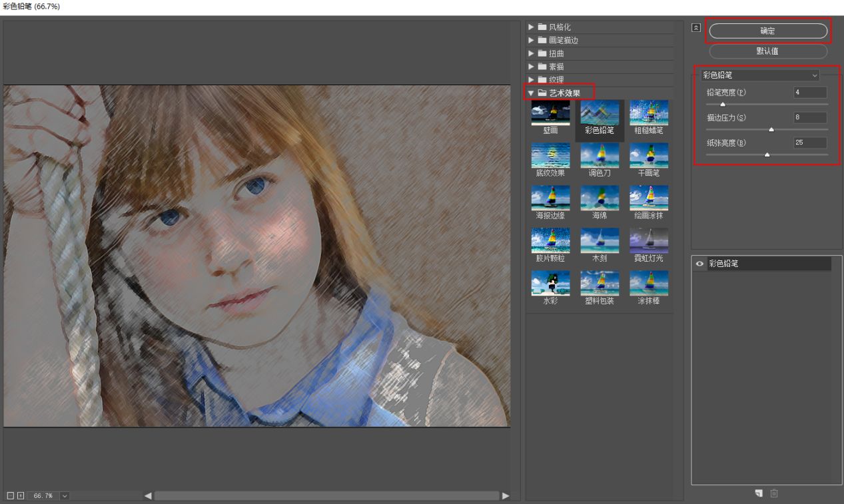Select the 调色刀 filter thumbnail
Viewport: 844px width, 504px height.
tap(599, 160)
